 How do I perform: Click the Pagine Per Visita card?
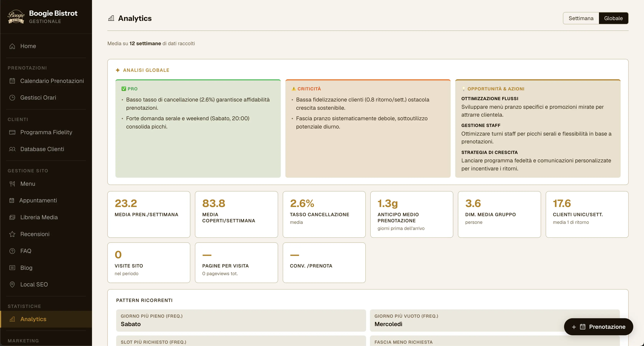click(x=236, y=263)
